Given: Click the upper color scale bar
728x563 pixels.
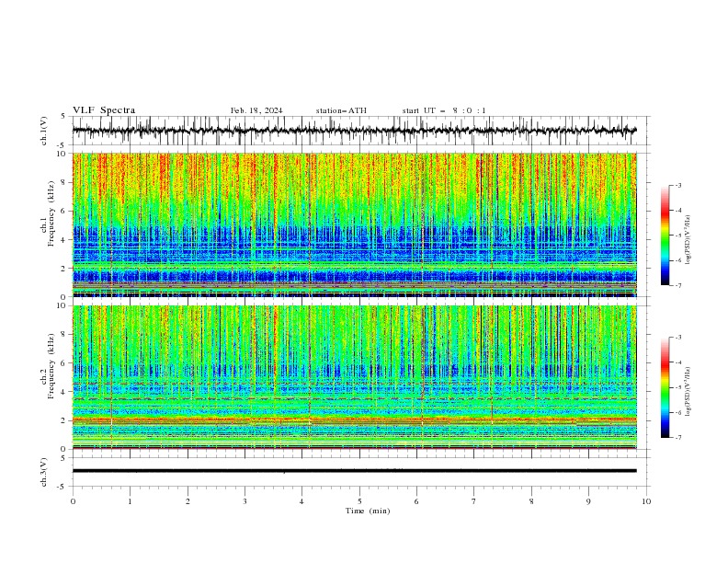Looking at the screenshot, I should click(665, 236).
